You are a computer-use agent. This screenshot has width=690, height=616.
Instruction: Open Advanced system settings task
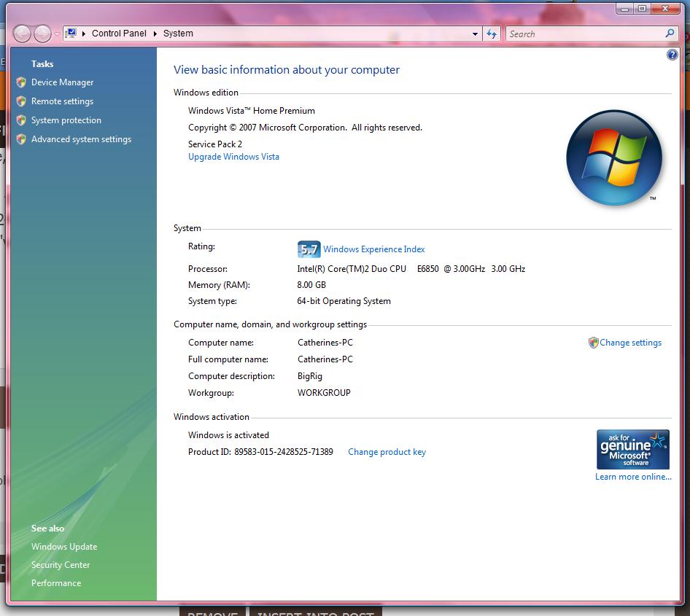81,139
